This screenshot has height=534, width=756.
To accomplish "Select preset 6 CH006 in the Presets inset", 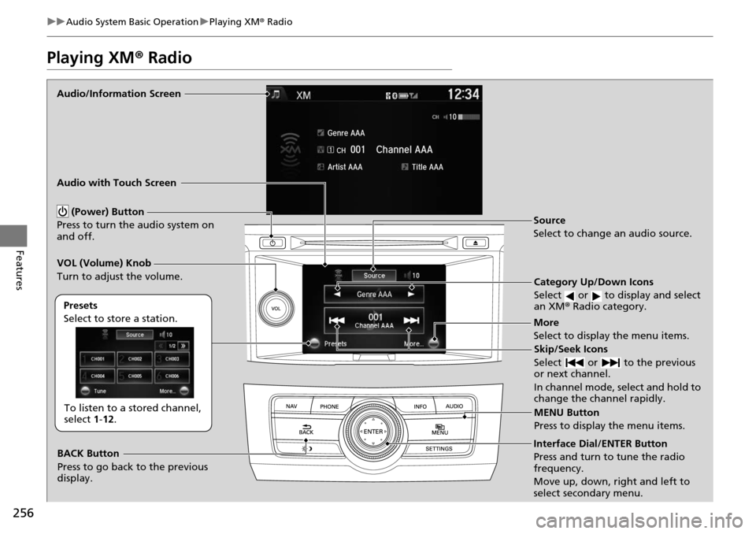I will pos(172,376).
